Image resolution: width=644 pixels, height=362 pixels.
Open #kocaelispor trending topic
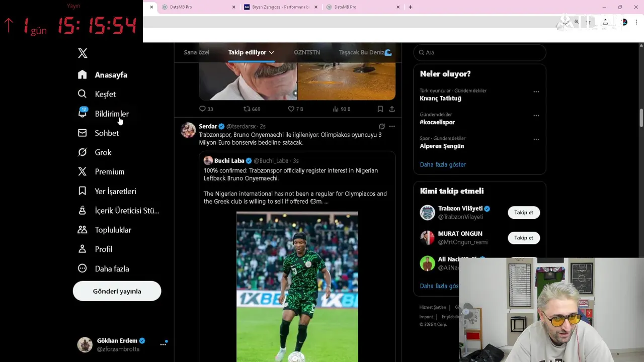click(x=437, y=122)
